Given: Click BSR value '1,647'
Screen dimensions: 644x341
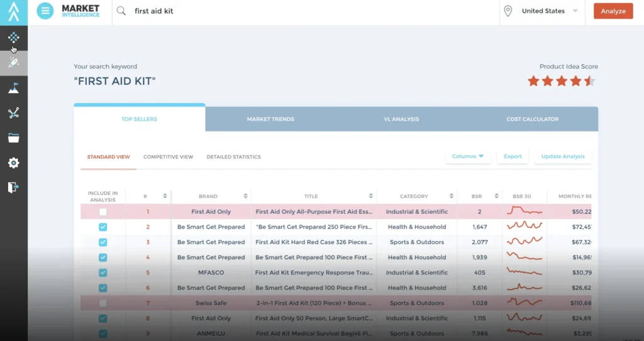Looking at the screenshot, I should pos(479,226).
